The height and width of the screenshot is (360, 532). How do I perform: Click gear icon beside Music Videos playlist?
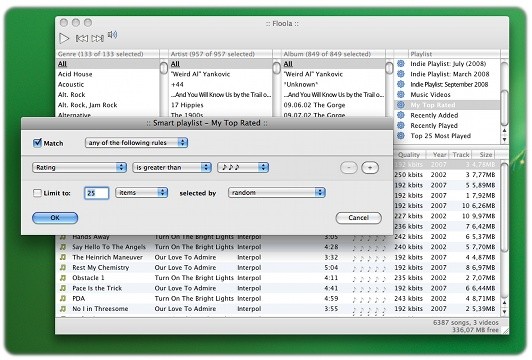[x=401, y=94]
